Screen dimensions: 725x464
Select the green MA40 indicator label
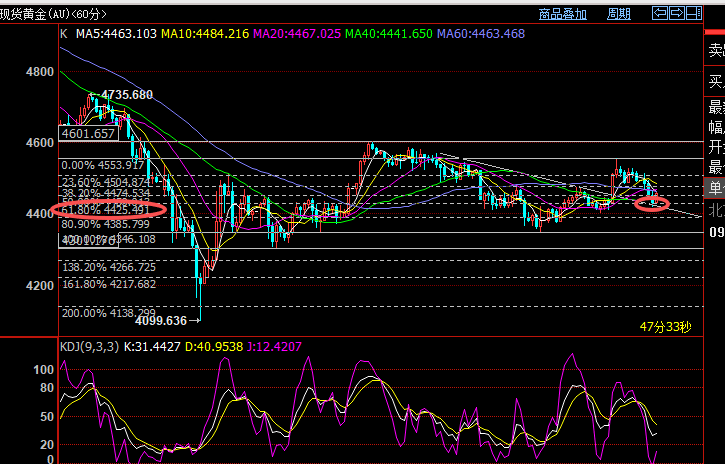tap(389, 34)
